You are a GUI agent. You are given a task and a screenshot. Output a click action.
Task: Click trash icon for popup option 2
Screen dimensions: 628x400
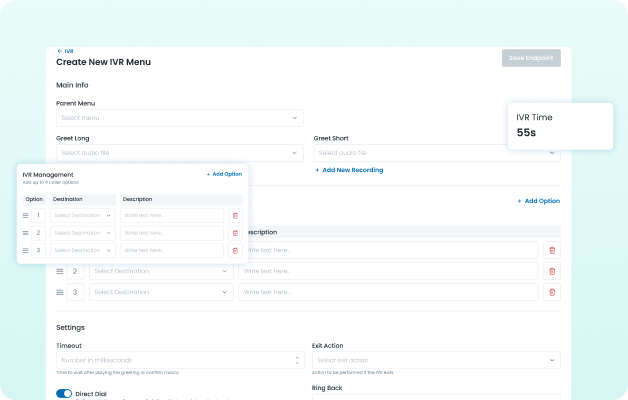point(235,233)
